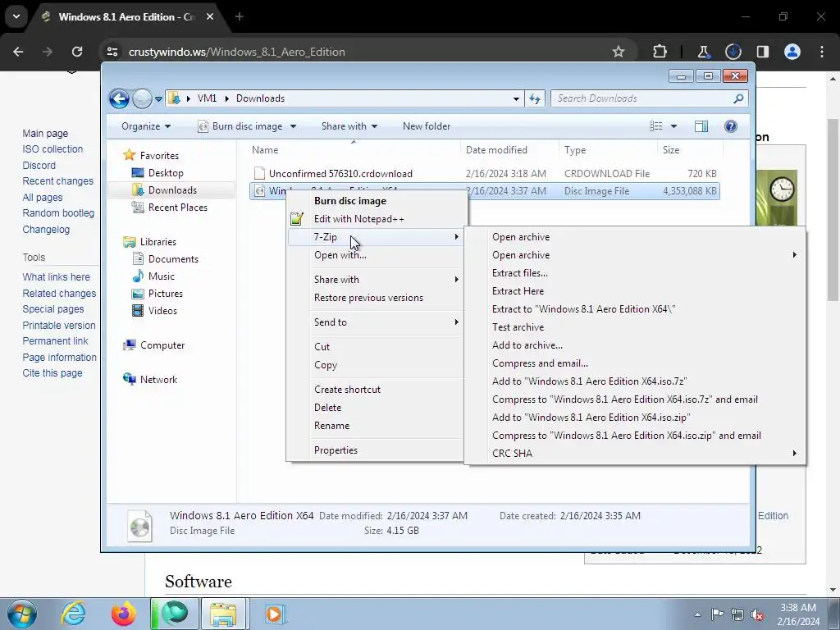The width and height of the screenshot is (840, 630).
Task: Select Downloads in the navigation pane
Action: point(172,190)
